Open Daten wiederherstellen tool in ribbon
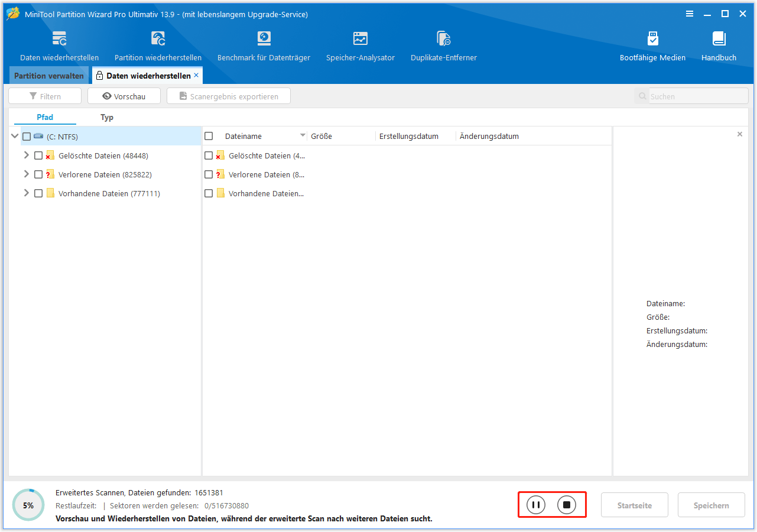 (x=59, y=46)
